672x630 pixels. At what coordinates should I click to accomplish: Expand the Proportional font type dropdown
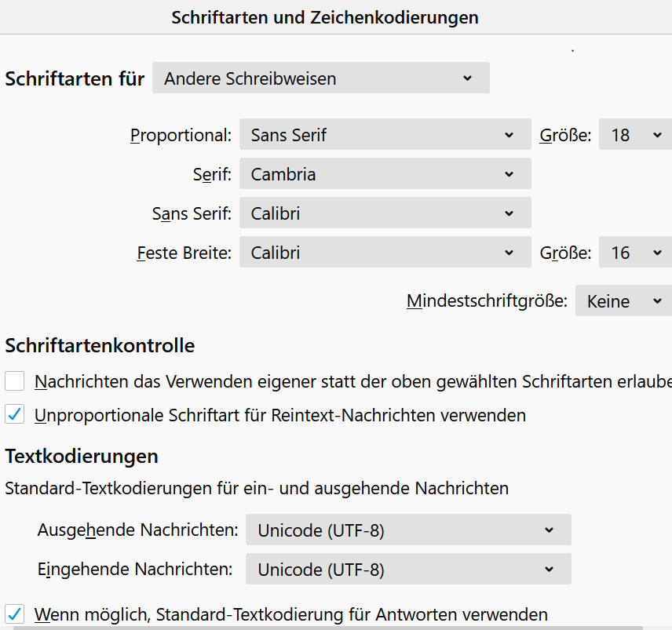[385, 135]
